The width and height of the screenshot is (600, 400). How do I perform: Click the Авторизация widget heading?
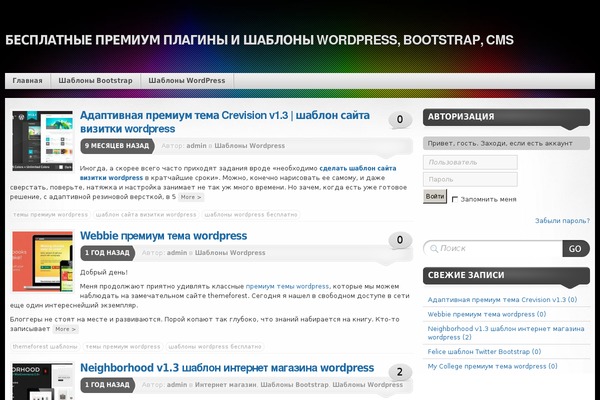(x=506, y=117)
